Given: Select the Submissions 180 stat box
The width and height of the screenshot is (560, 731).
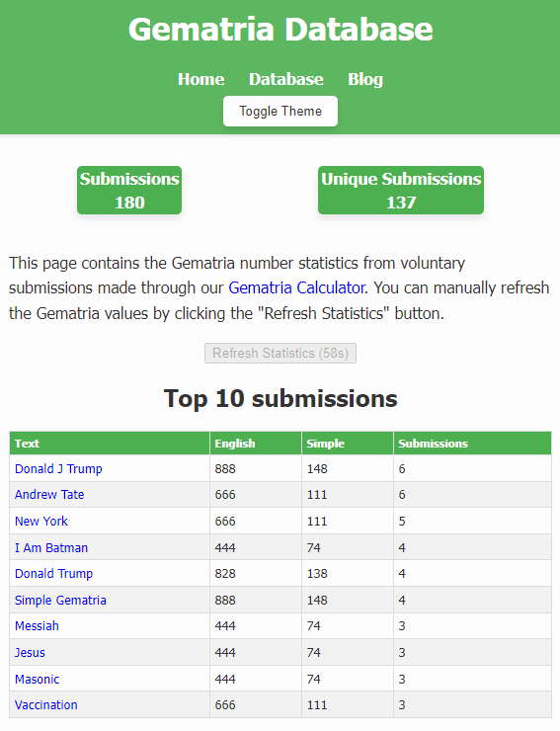Looking at the screenshot, I should point(129,191).
